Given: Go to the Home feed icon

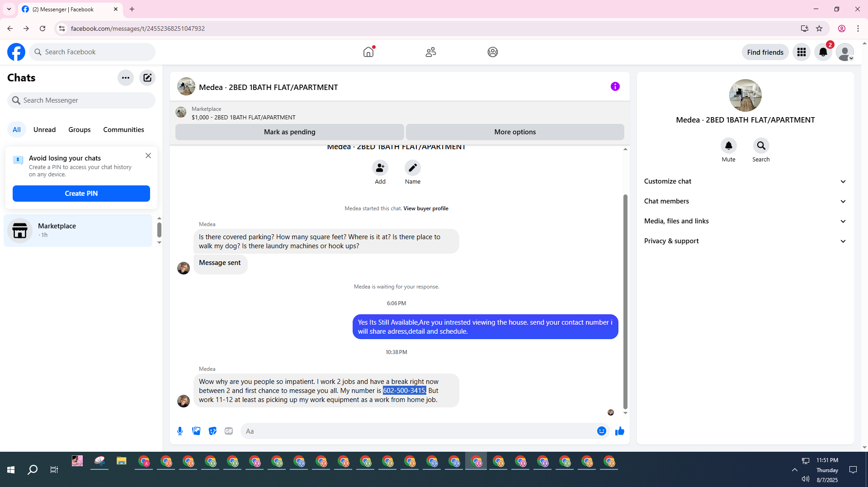Looking at the screenshot, I should click(368, 52).
